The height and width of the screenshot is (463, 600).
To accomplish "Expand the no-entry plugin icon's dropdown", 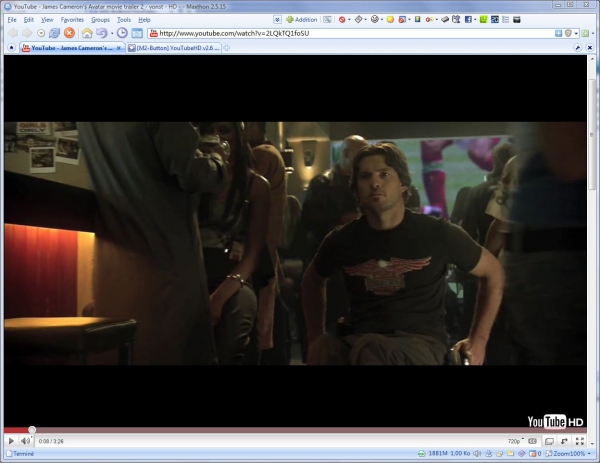I will [x=349, y=20].
